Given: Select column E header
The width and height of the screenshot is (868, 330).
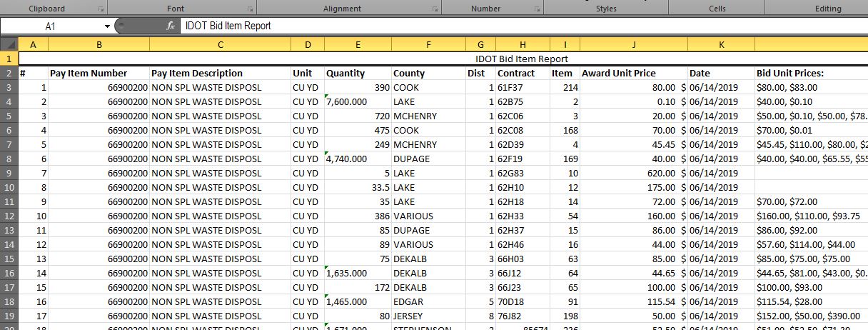Looking at the screenshot, I should point(358,44).
